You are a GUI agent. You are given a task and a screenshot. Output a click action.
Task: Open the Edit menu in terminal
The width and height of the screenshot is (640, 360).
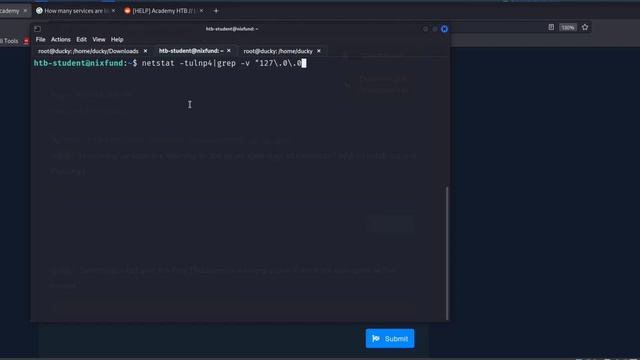81,40
